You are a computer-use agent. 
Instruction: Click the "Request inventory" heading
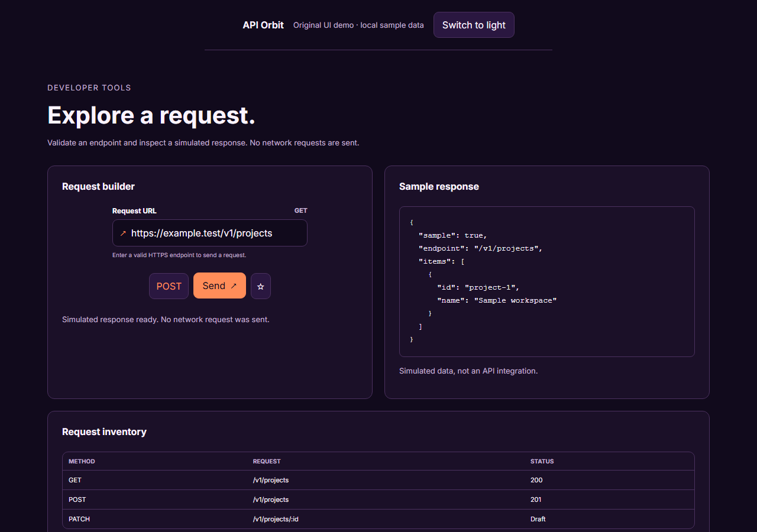point(104,432)
